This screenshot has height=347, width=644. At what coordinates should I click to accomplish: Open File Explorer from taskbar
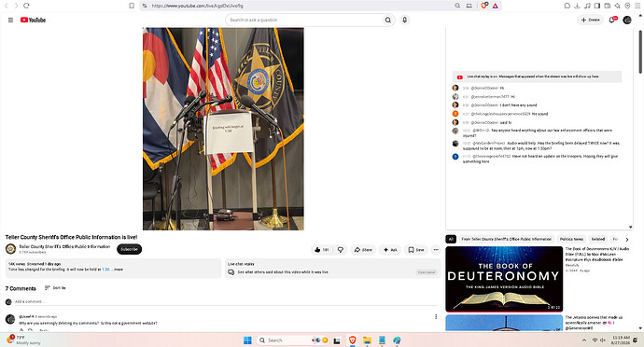(367, 340)
